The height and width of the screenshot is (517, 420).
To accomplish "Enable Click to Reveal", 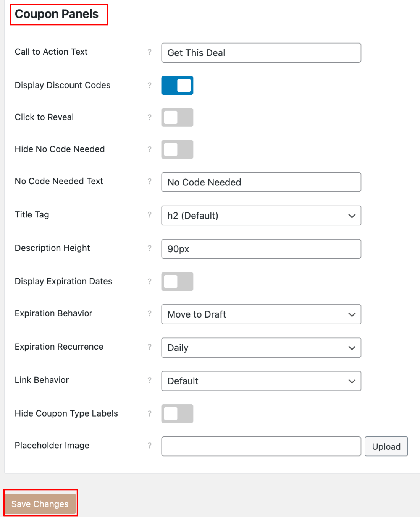I will point(177,118).
